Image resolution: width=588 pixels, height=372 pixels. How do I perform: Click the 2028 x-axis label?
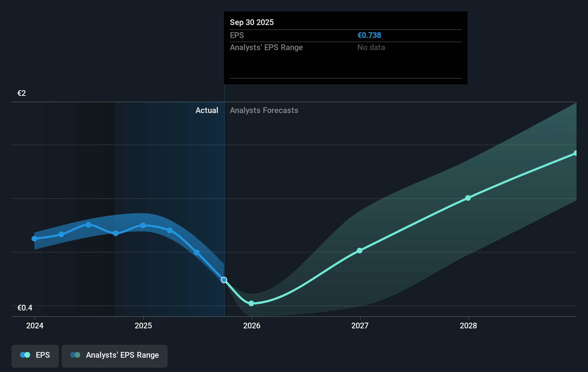pyautogui.click(x=468, y=325)
